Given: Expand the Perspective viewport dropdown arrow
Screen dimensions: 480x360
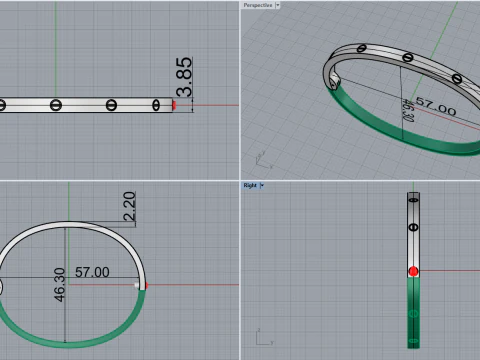Looking at the screenshot, I should tap(278, 5).
